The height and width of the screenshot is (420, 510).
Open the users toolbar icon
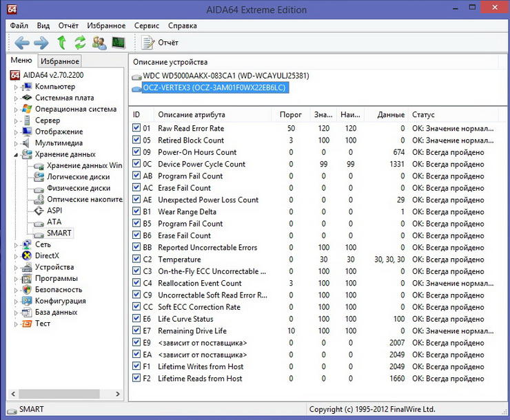[x=99, y=43]
